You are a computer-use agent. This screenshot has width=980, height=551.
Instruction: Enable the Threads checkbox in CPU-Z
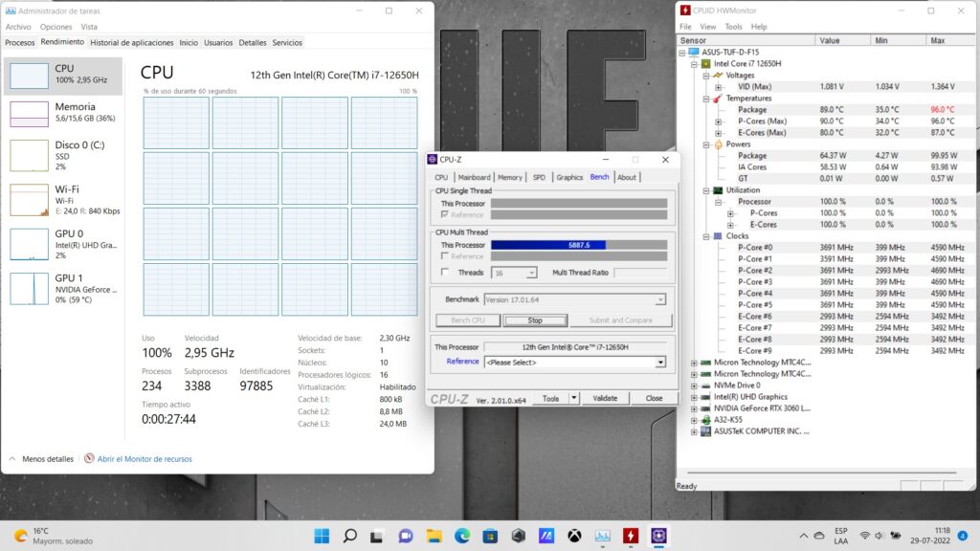[x=444, y=273]
